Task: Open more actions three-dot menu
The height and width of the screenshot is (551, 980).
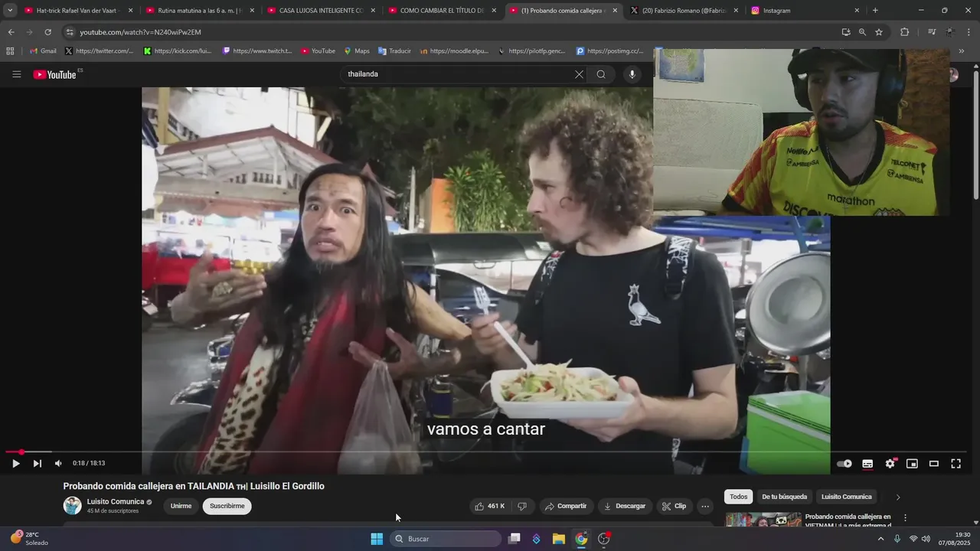Action: click(705, 506)
